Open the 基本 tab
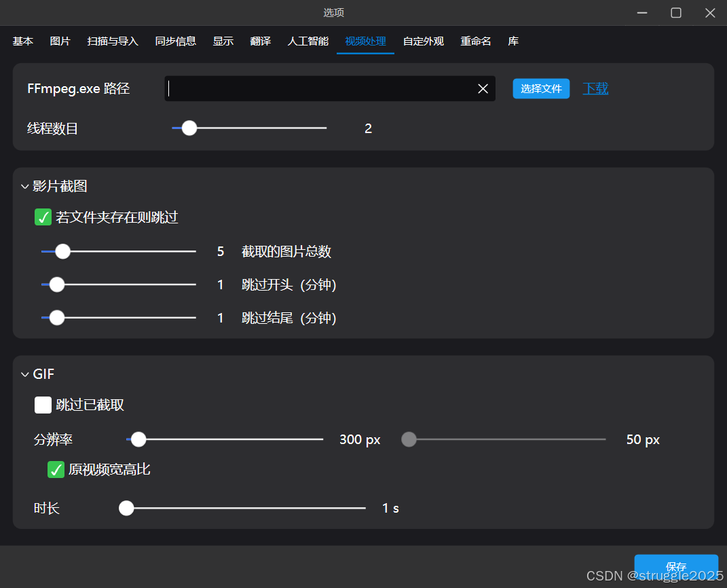The height and width of the screenshot is (588, 727). tap(22, 41)
